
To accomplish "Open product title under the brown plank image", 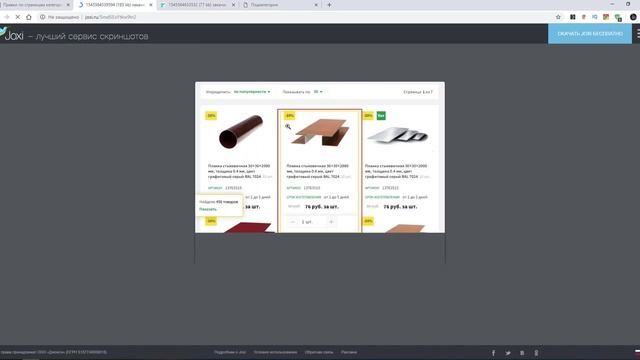I will coord(318,171).
